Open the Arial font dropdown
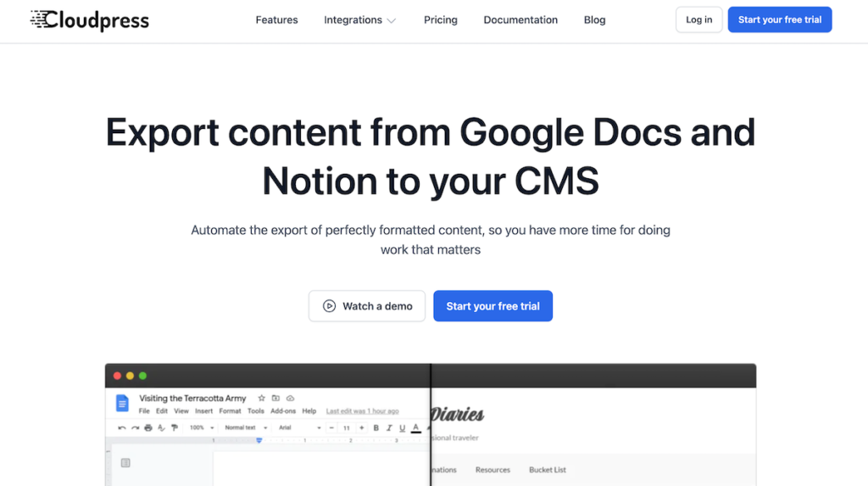Image resolution: width=868 pixels, height=486 pixels. click(299, 427)
